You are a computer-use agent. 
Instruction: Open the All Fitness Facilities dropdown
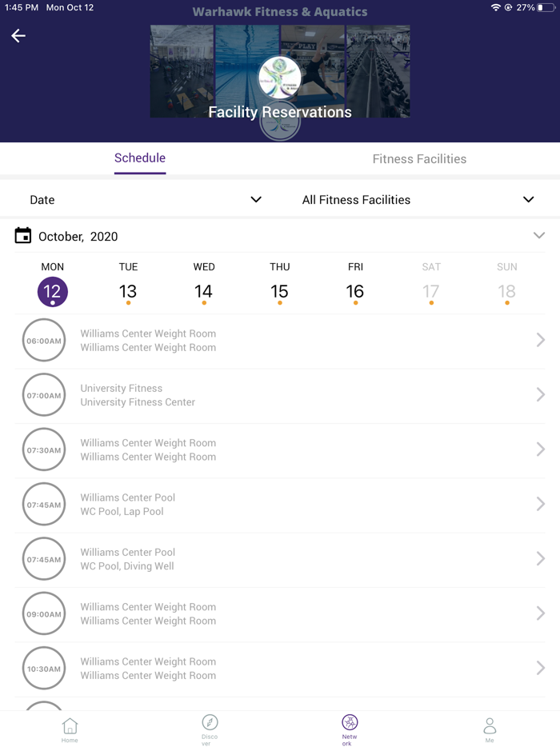point(416,199)
